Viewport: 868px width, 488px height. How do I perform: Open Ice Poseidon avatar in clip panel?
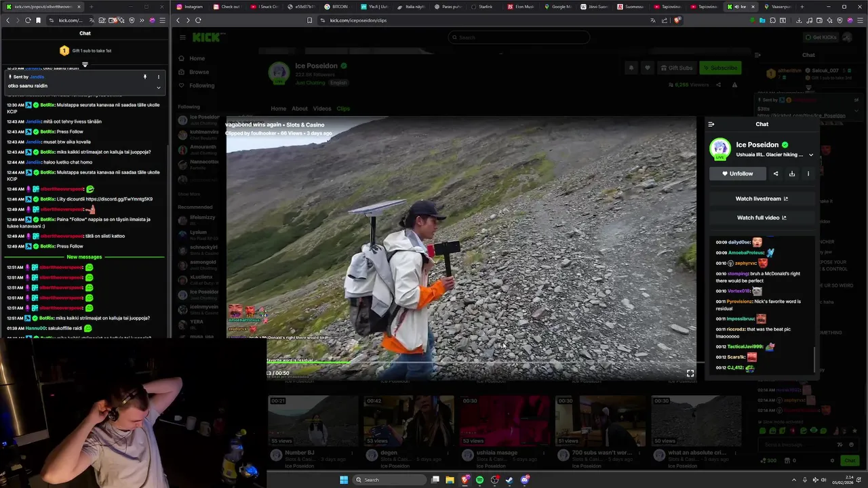pos(720,148)
